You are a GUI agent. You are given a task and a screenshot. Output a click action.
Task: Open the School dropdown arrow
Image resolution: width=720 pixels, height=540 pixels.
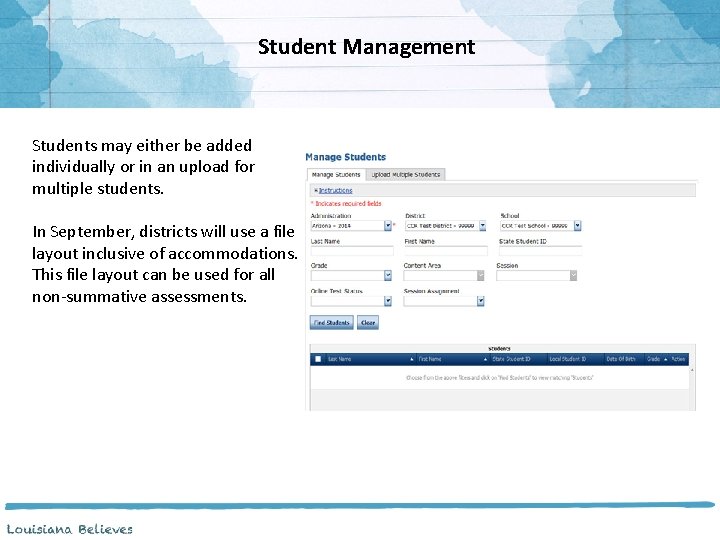578,225
